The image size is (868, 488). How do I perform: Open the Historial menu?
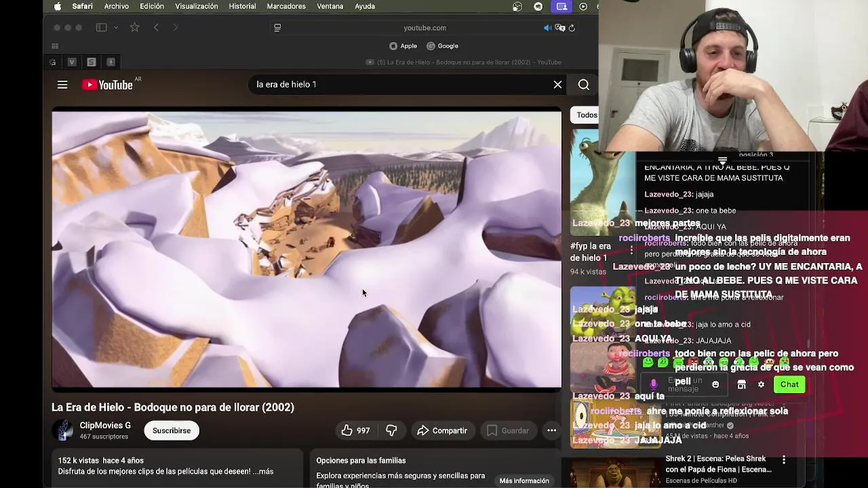pyautogui.click(x=242, y=6)
